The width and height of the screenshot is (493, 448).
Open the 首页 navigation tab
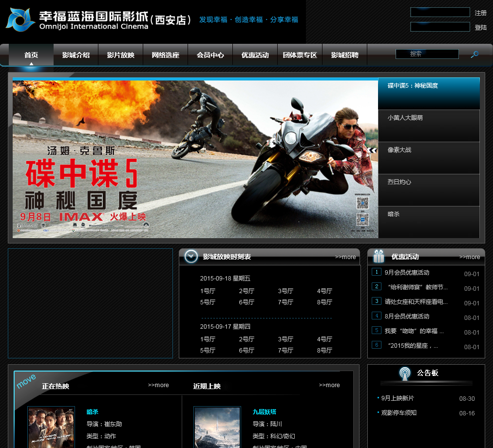pos(31,55)
